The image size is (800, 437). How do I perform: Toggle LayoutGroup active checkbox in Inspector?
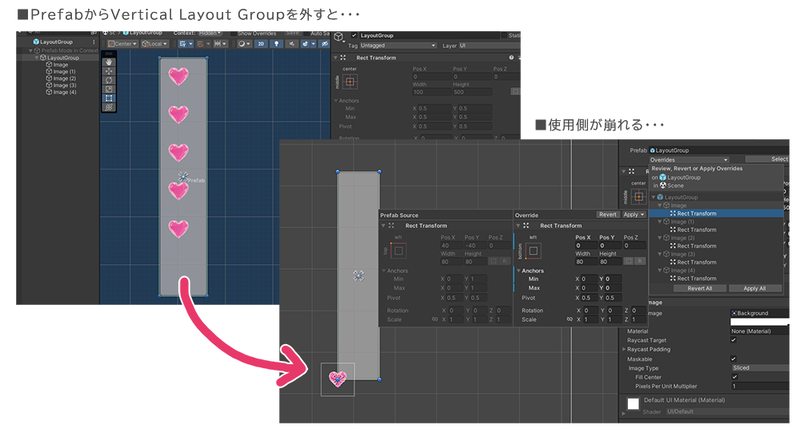(354, 36)
